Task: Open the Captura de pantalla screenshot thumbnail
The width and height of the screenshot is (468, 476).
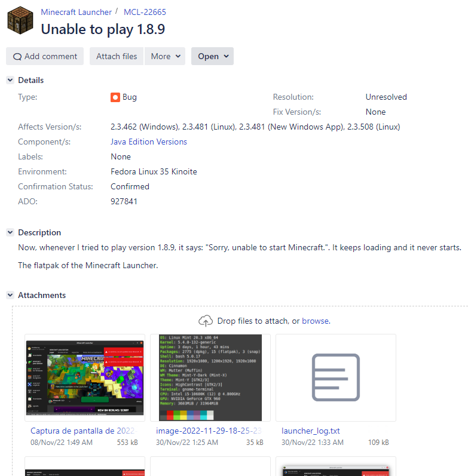Action: tap(85, 377)
